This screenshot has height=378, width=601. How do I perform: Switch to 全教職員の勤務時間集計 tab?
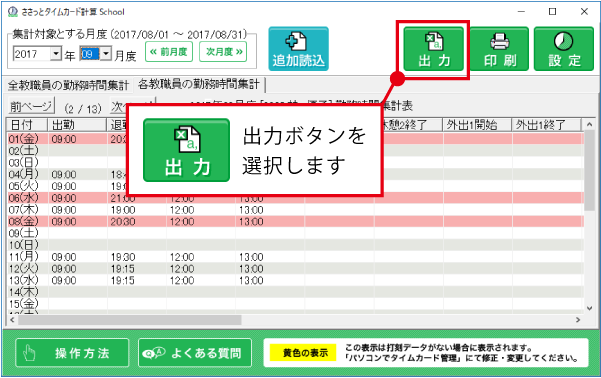coord(68,85)
